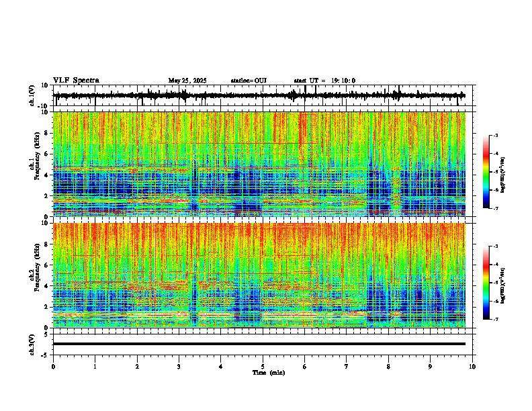Click the "4" kHz tick of ch.2 spectrogram

click(x=47, y=286)
